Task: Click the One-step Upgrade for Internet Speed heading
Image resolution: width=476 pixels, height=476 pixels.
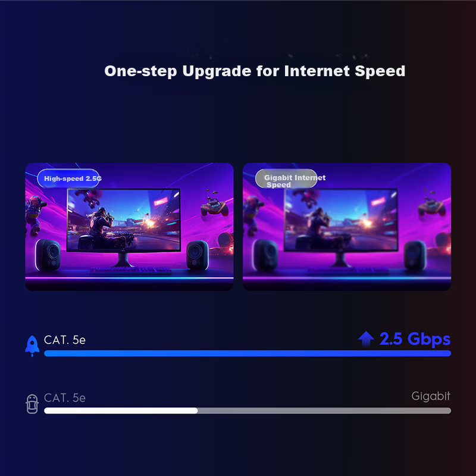Action: point(255,71)
